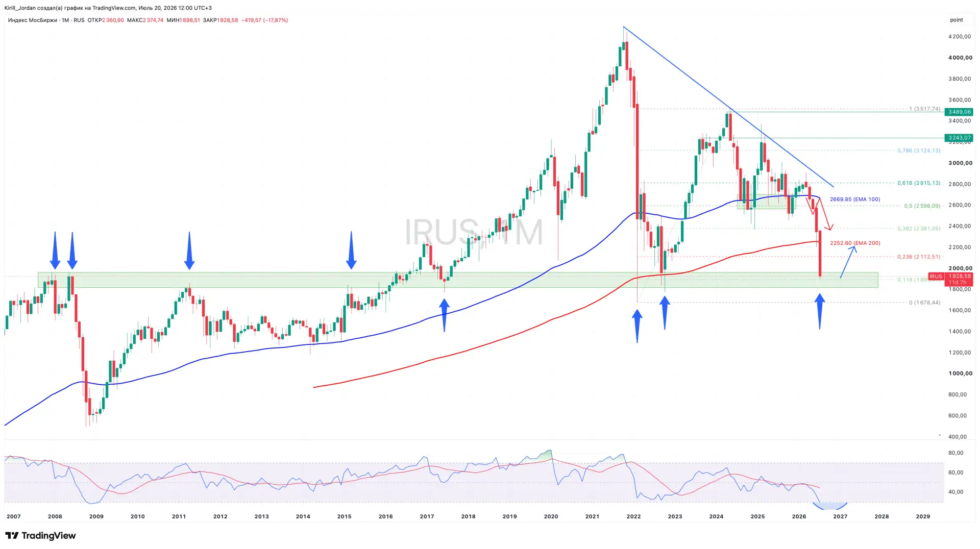Click the green 3243,07 price label
The height and width of the screenshot is (549, 980).
click(959, 138)
